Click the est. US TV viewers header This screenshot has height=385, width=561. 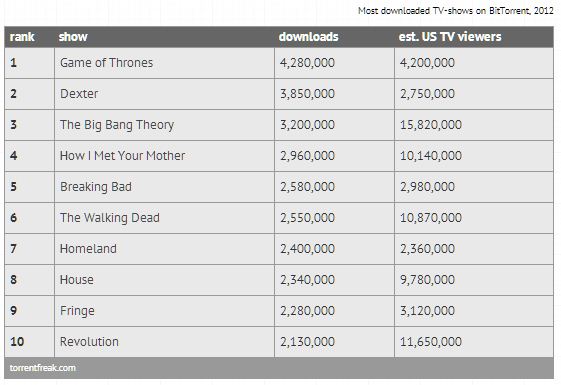(x=450, y=37)
